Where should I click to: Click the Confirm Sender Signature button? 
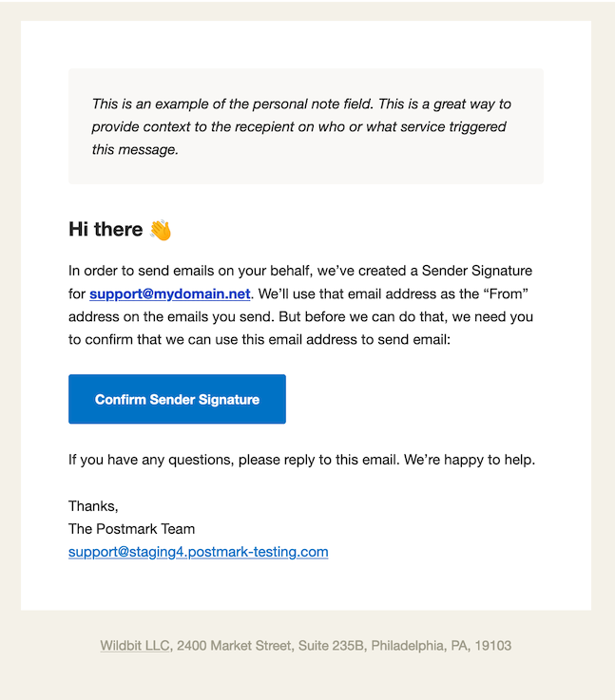pyautogui.click(x=177, y=399)
